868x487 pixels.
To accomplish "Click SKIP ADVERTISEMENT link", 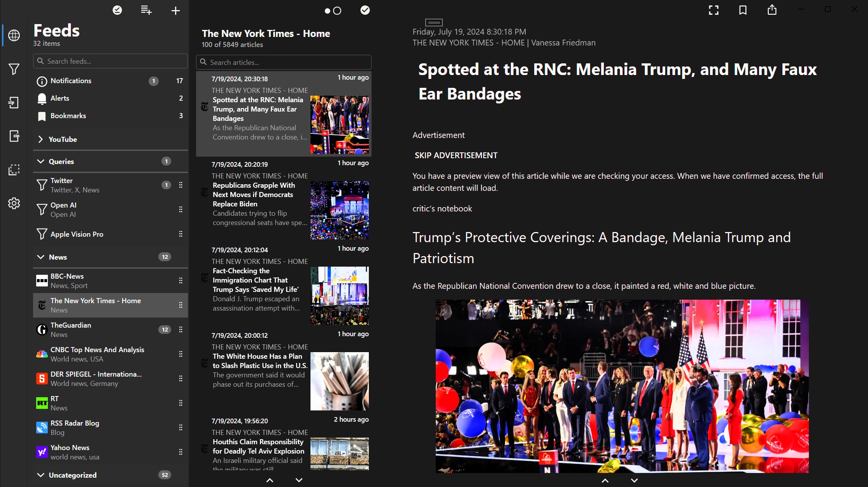I will 456,155.
